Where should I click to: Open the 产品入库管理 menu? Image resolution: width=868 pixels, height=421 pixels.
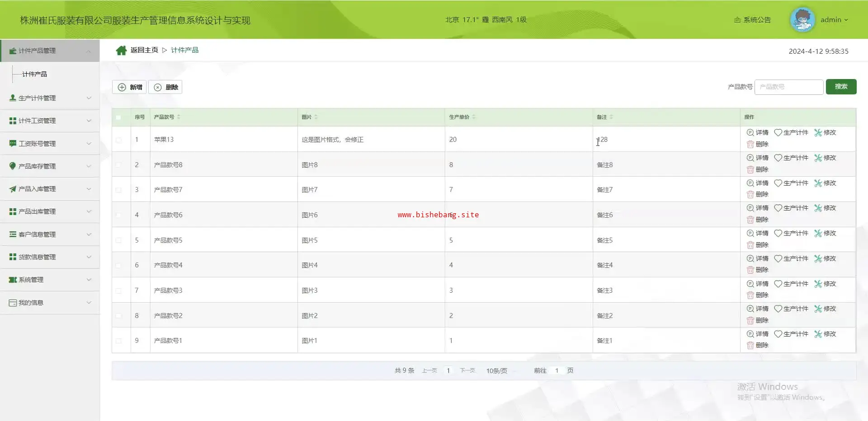point(50,189)
